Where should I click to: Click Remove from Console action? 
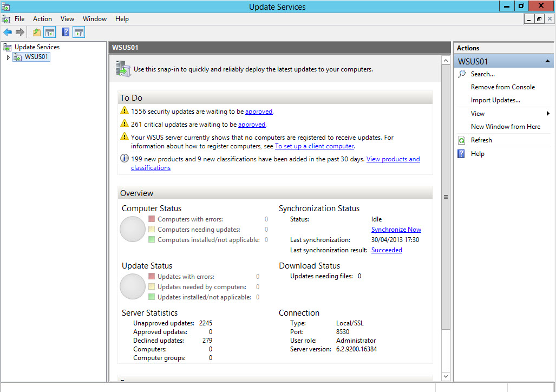pos(503,87)
